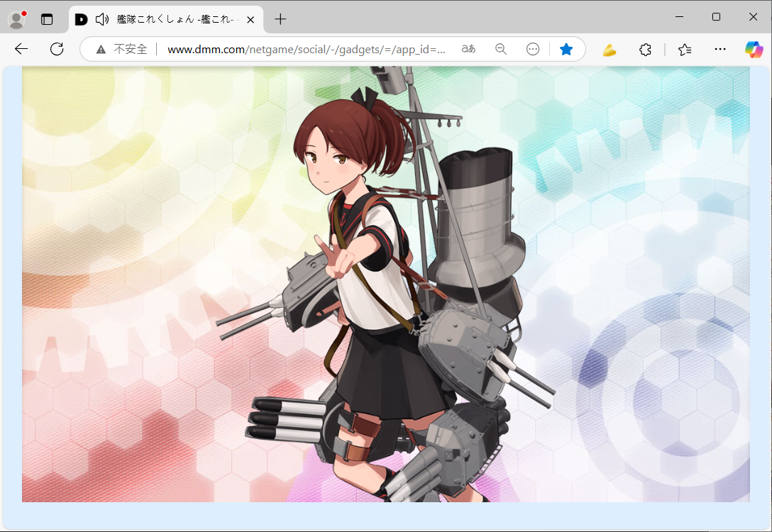View the not-secure site warning
The height and width of the screenshot is (532, 772).
click(x=121, y=49)
